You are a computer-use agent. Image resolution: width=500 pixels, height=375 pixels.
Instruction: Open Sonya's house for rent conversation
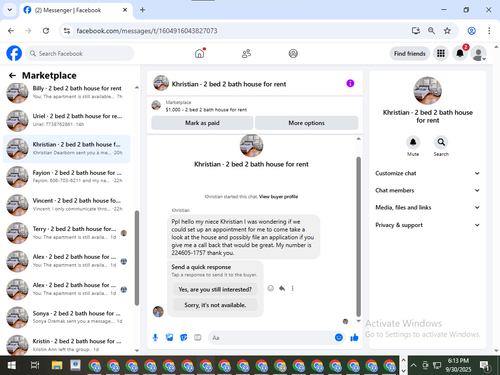[67, 317]
